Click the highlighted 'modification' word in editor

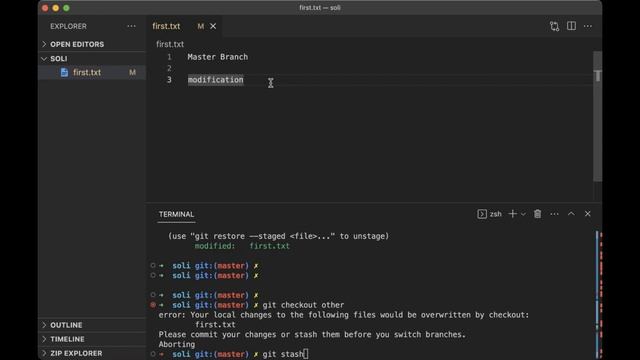pyautogui.click(x=216, y=80)
